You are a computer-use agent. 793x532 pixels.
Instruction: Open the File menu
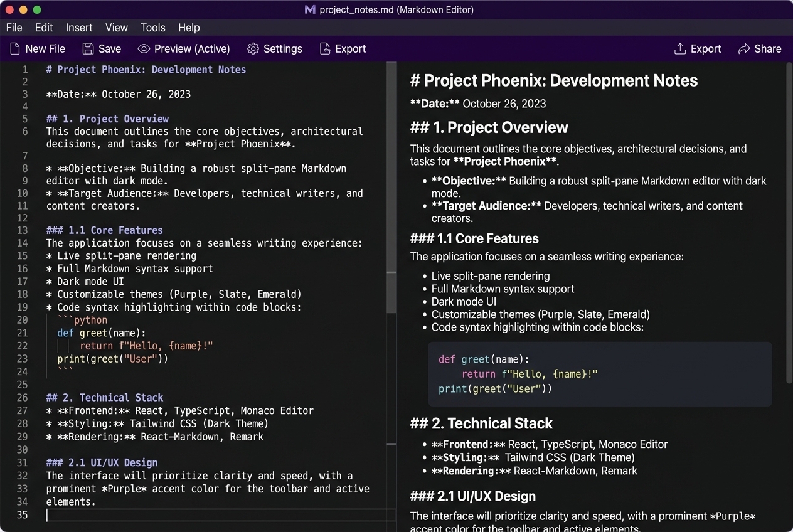click(14, 28)
